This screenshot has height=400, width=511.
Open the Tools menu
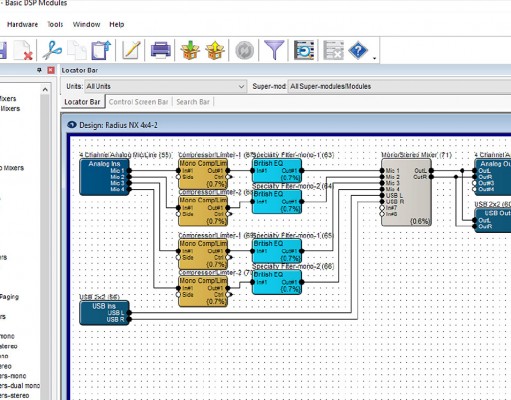55,24
